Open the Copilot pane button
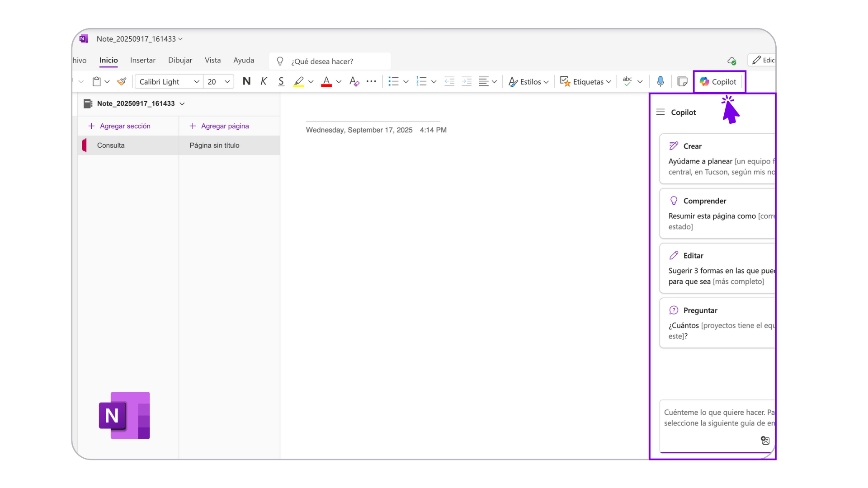Screen dimensions: 868x488 719,81
